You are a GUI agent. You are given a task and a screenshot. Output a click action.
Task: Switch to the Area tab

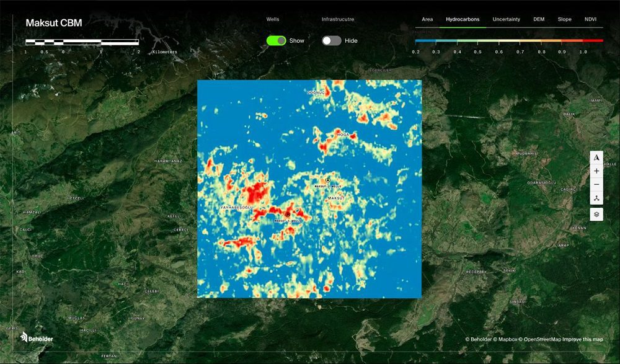(427, 19)
